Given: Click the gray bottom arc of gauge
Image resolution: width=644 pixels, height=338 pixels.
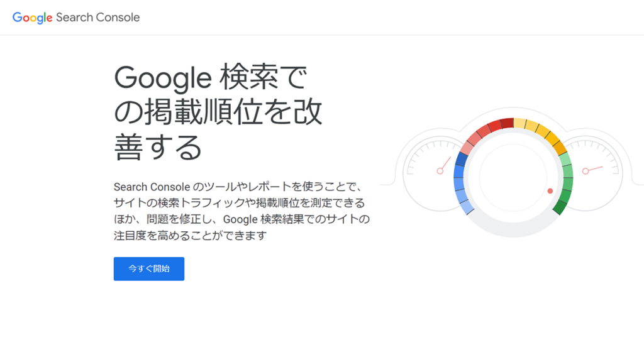Looking at the screenshot, I should [513, 230].
